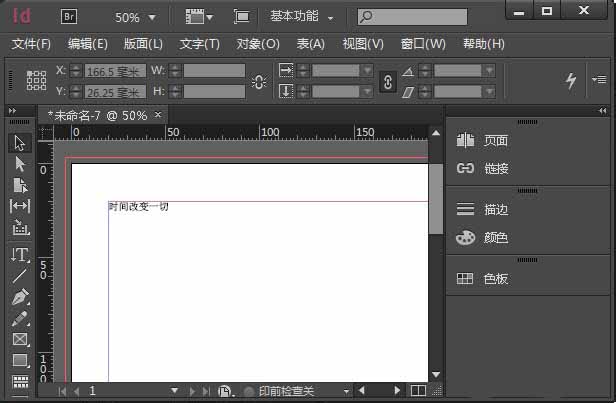This screenshot has width=616, height=403.
Task: Close the 未命名-7 document tab
Action: 158,114
